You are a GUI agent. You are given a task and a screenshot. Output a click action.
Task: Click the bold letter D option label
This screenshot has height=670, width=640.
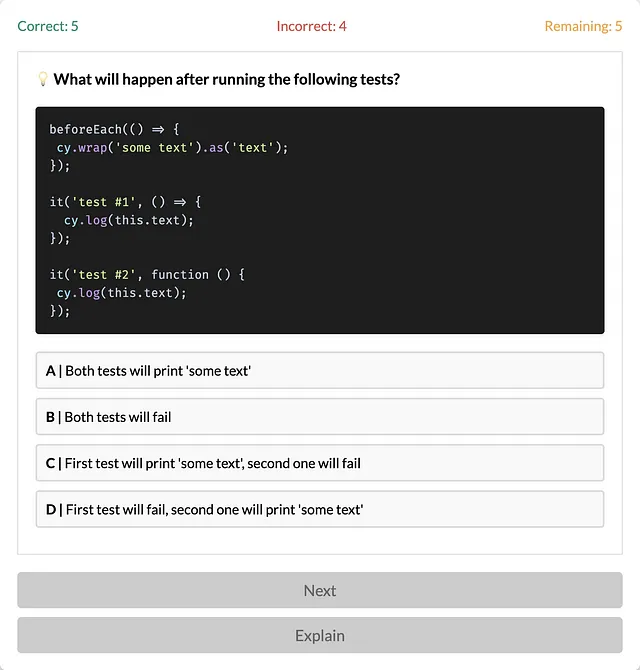[51, 509]
